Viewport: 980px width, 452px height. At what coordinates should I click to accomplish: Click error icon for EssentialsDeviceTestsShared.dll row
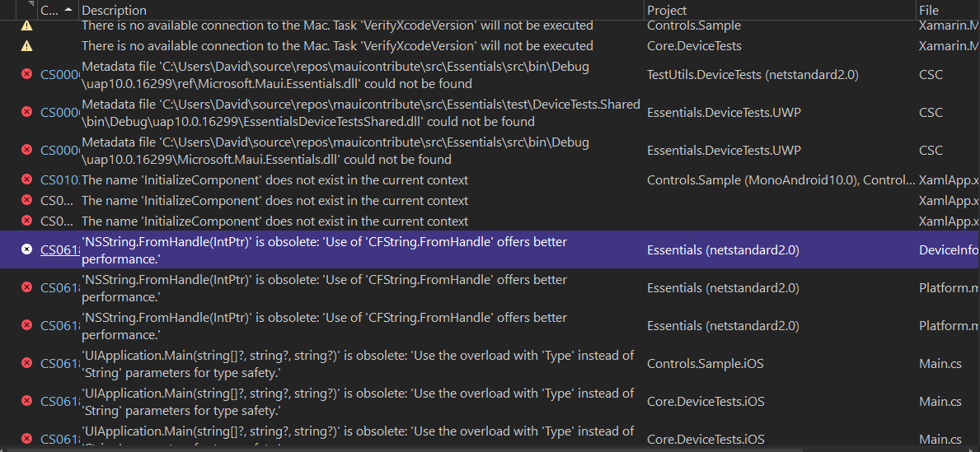26,112
